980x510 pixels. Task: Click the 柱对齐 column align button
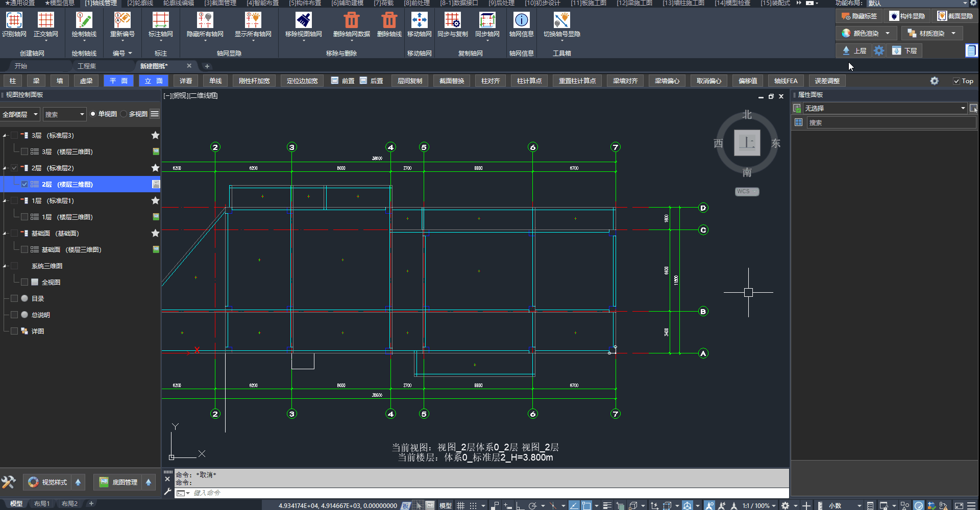coord(490,81)
